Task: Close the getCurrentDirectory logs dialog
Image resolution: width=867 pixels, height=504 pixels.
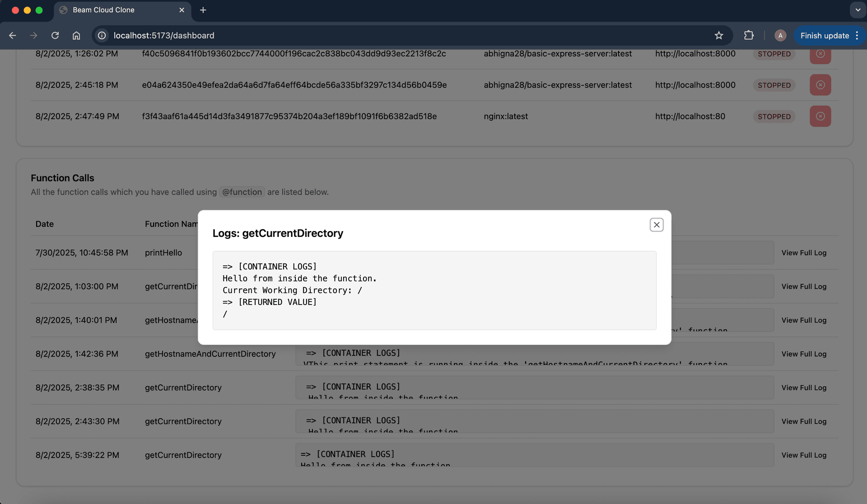Action: [x=656, y=225]
